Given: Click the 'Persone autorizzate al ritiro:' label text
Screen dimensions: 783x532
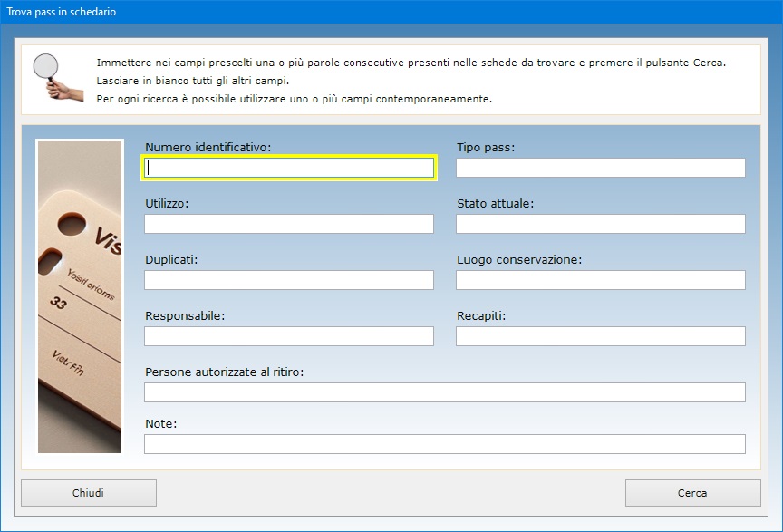Looking at the screenshot, I should [224, 372].
